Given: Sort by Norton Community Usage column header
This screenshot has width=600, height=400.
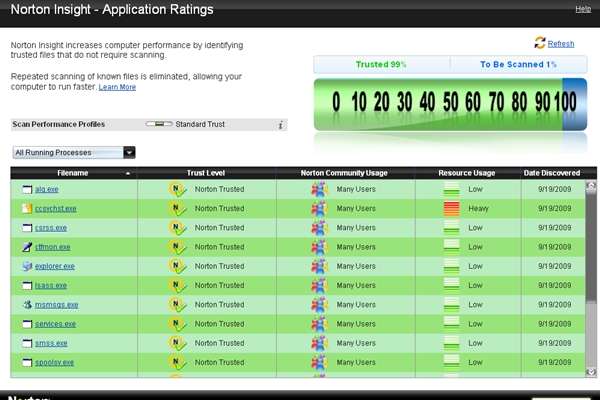Looking at the screenshot, I should coord(344,173).
